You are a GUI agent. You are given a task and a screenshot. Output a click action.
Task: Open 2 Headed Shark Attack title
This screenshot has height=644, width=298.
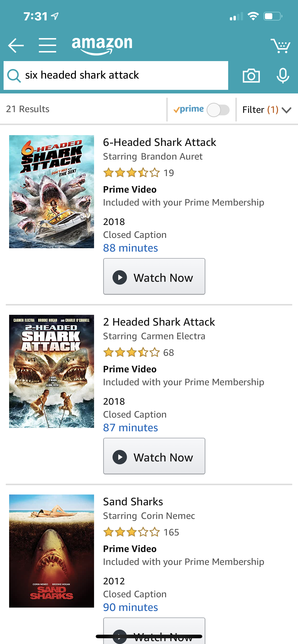tap(159, 322)
